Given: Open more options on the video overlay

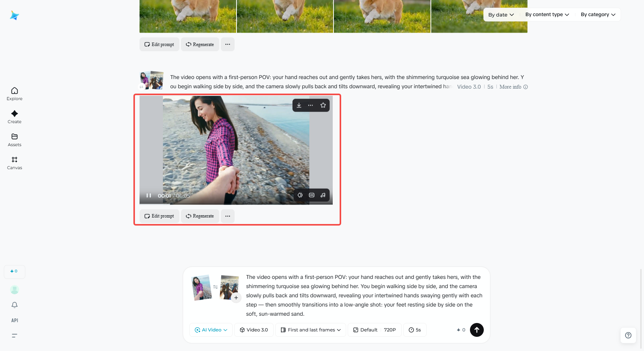Looking at the screenshot, I should [x=310, y=105].
